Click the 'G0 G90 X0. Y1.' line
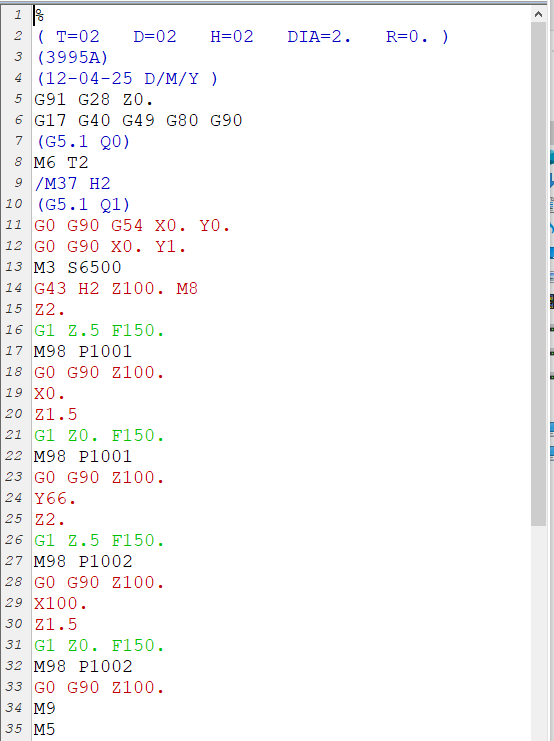Image resolution: width=554 pixels, height=741 pixels. [x=110, y=246]
